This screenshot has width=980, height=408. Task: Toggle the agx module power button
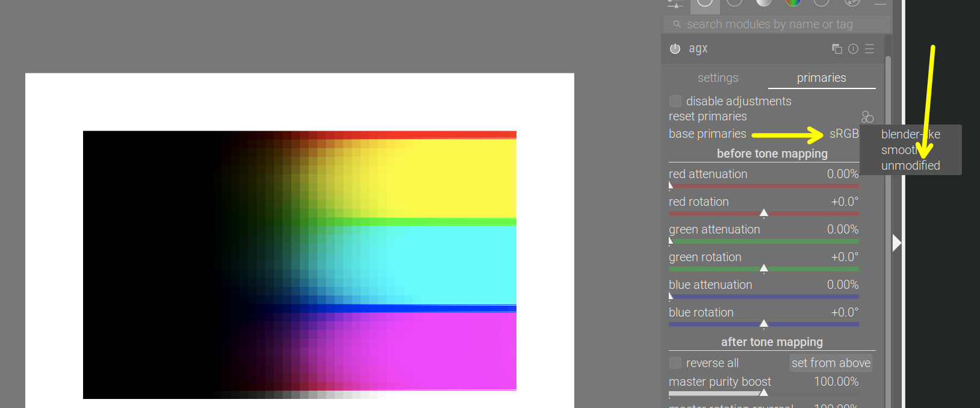(675, 49)
